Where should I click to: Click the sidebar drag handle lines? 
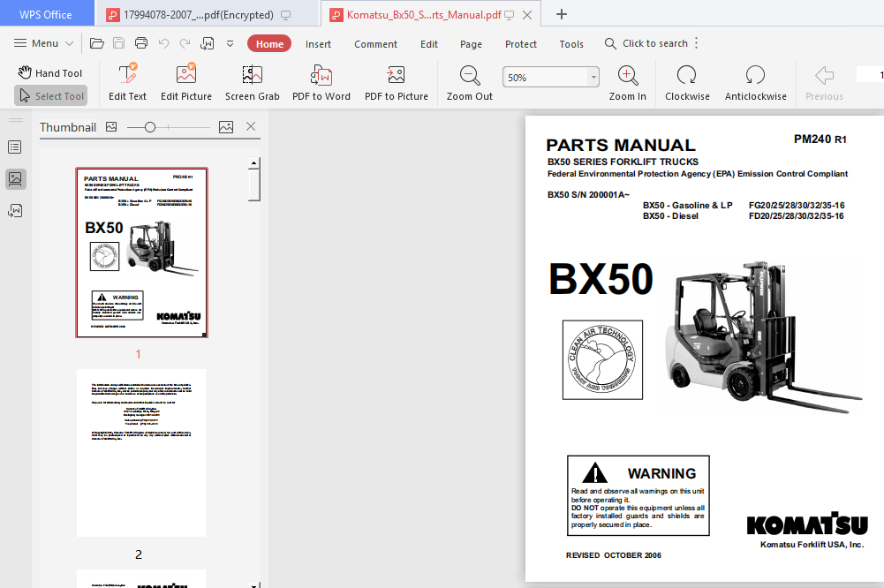click(16, 120)
